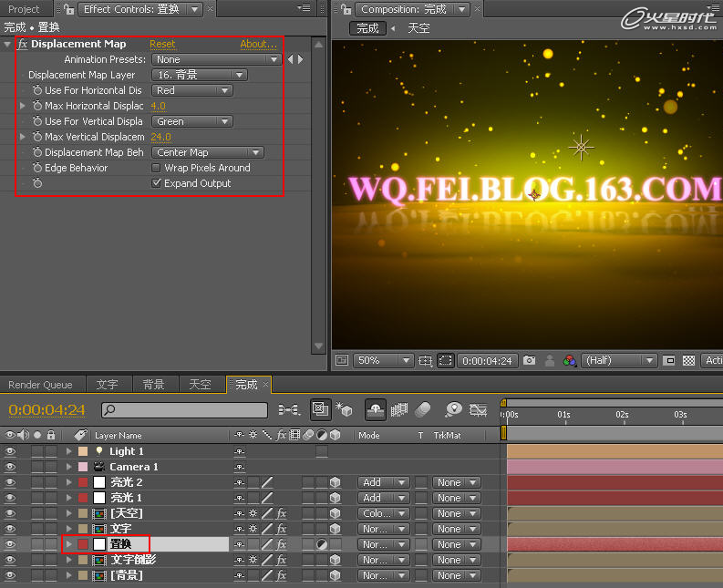The width and height of the screenshot is (723, 588).
Task: Toggle the mask and shape path visibility icon
Action: coord(446,360)
